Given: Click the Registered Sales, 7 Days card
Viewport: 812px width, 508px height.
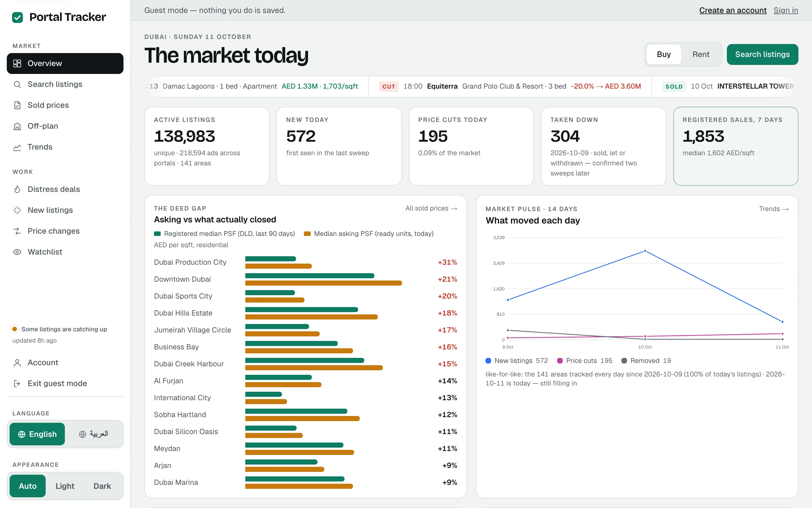Looking at the screenshot, I should [x=736, y=146].
